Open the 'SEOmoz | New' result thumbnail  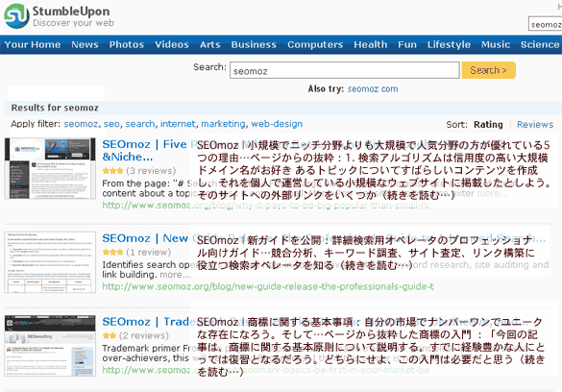(x=50, y=262)
